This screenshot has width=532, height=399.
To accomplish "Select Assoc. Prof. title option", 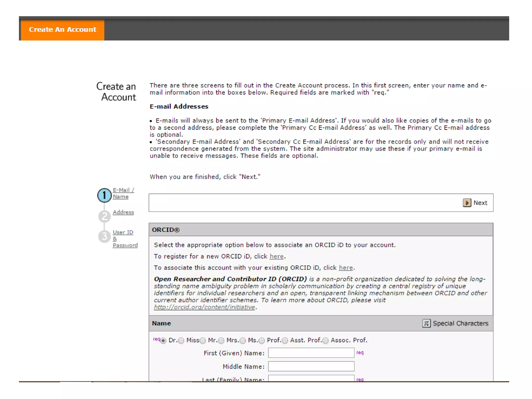I will click(x=325, y=340).
